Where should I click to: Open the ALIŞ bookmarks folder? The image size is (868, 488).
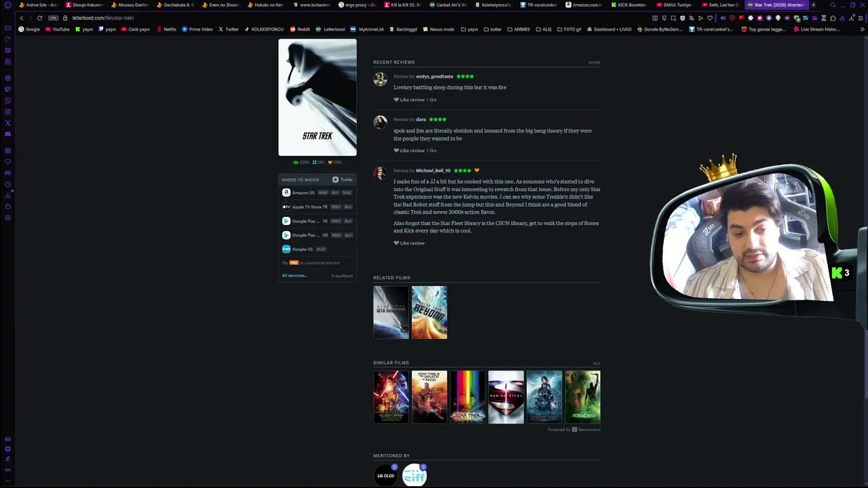(544, 29)
